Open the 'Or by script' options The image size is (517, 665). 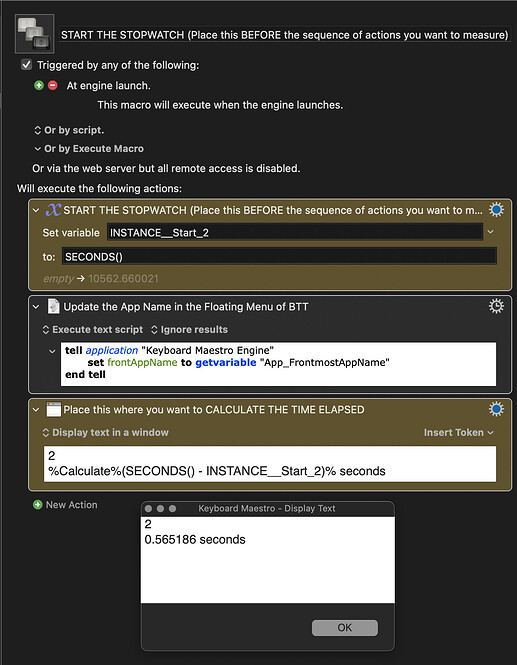tap(69, 130)
